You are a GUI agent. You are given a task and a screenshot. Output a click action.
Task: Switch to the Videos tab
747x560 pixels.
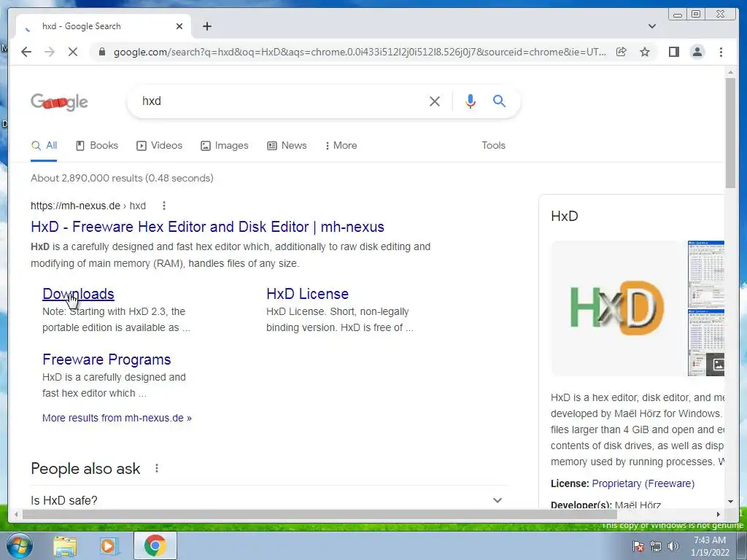160,146
